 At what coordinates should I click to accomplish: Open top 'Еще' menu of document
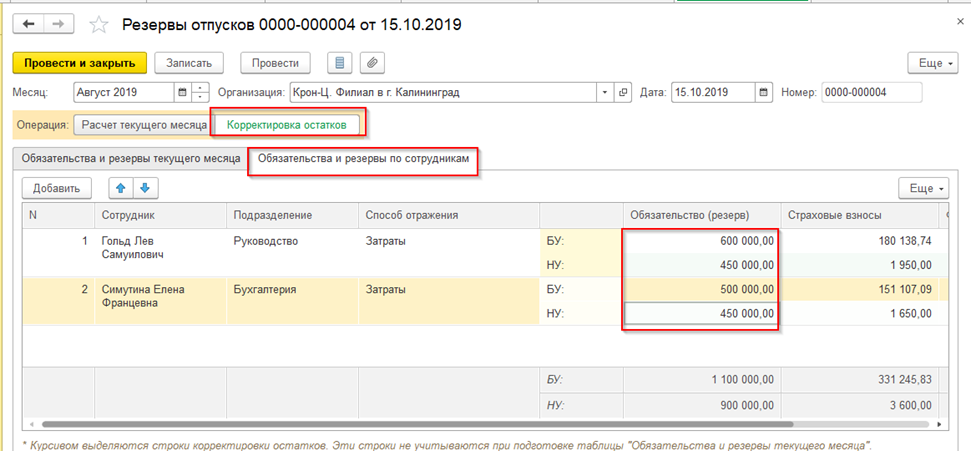click(x=930, y=62)
